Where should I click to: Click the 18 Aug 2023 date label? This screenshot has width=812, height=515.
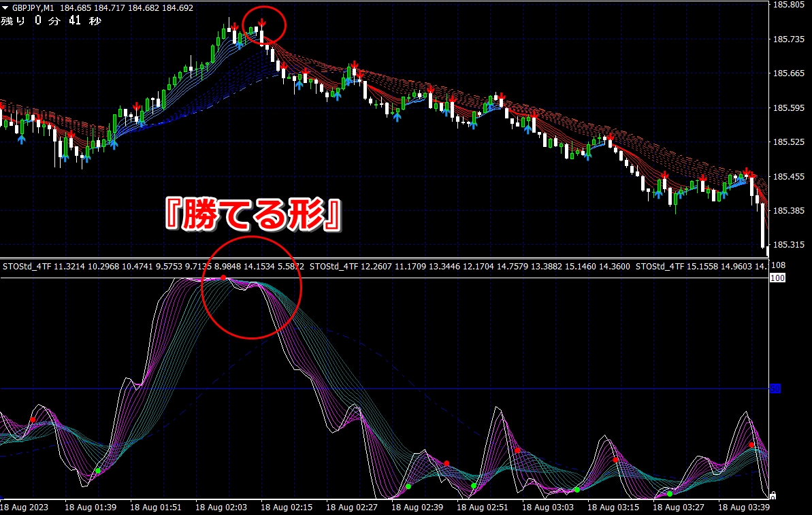point(24,508)
